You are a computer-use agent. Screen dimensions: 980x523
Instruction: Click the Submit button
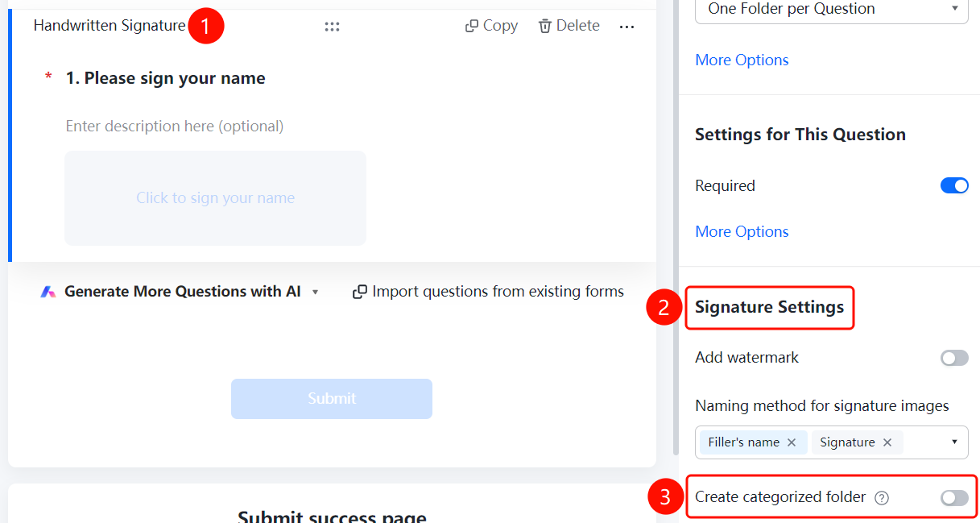click(x=332, y=399)
